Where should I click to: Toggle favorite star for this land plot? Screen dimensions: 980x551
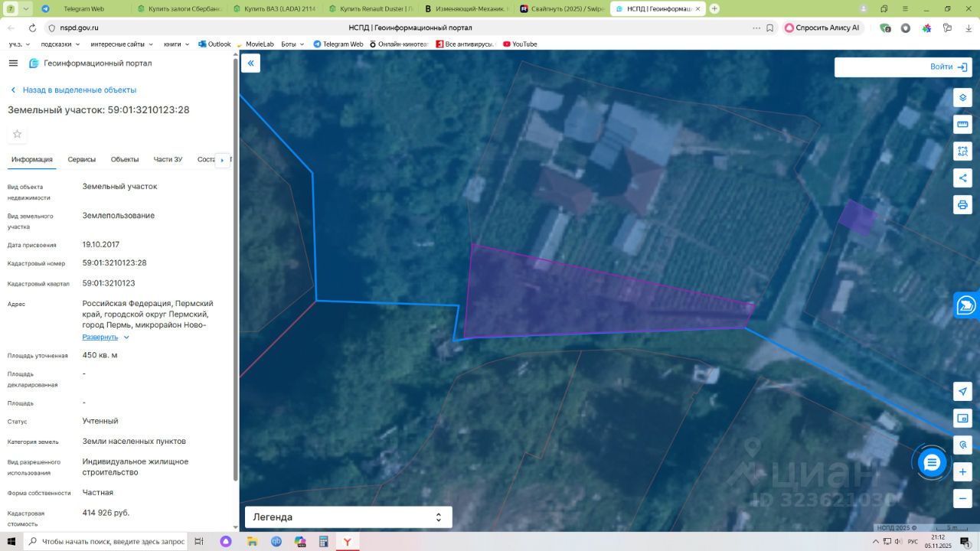coord(17,135)
